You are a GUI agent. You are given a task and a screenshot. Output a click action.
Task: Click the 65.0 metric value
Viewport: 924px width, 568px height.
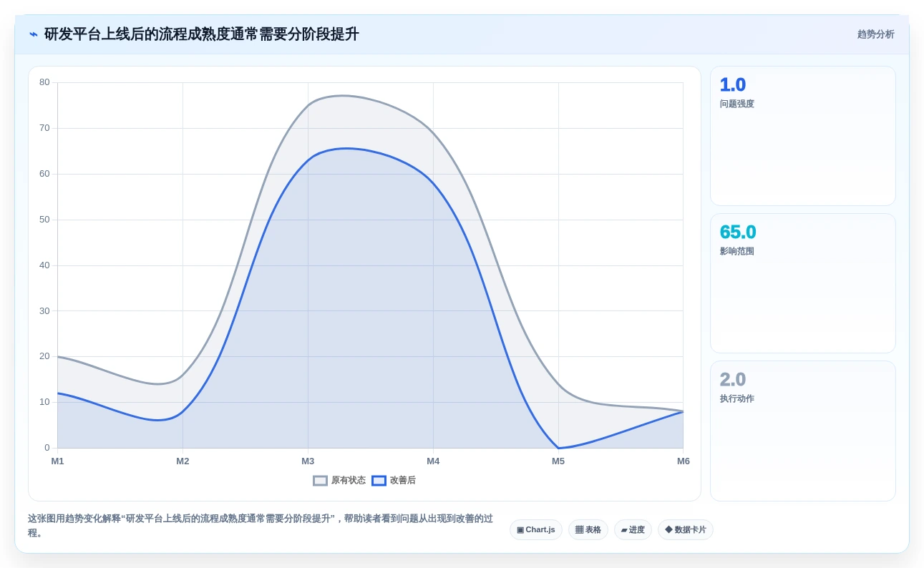point(738,232)
